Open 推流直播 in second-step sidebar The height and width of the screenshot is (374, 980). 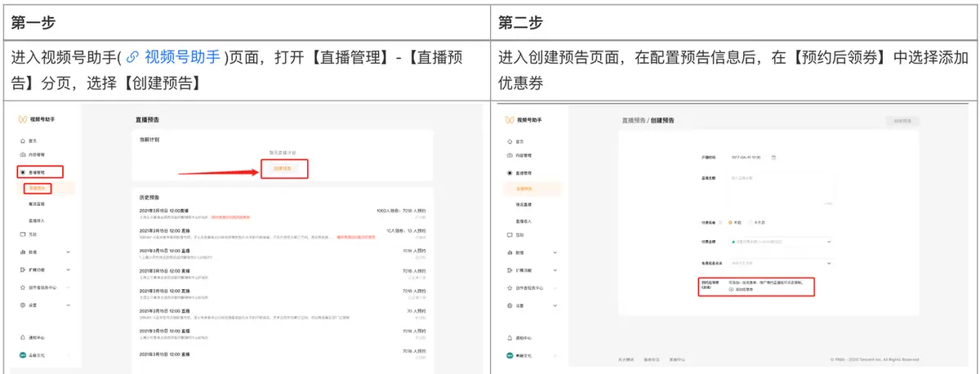[524, 204]
